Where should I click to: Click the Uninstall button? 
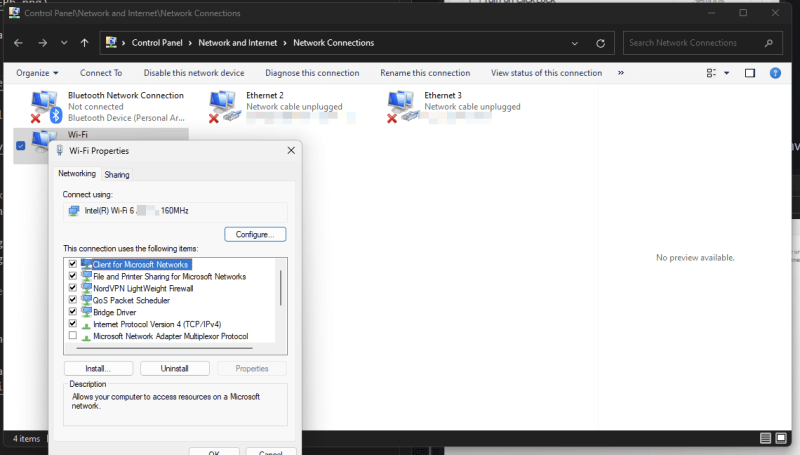pos(174,368)
